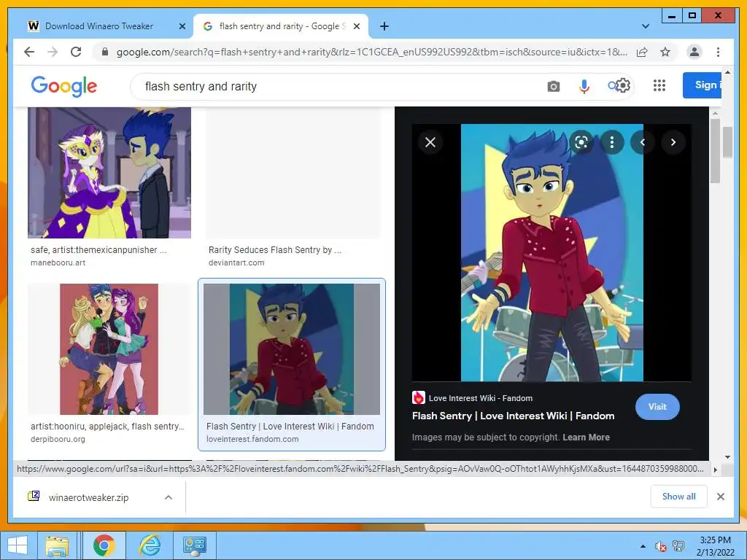Close the flash sentry and rarity tab
Screen dimensions: 747x560
click(x=356, y=26)
